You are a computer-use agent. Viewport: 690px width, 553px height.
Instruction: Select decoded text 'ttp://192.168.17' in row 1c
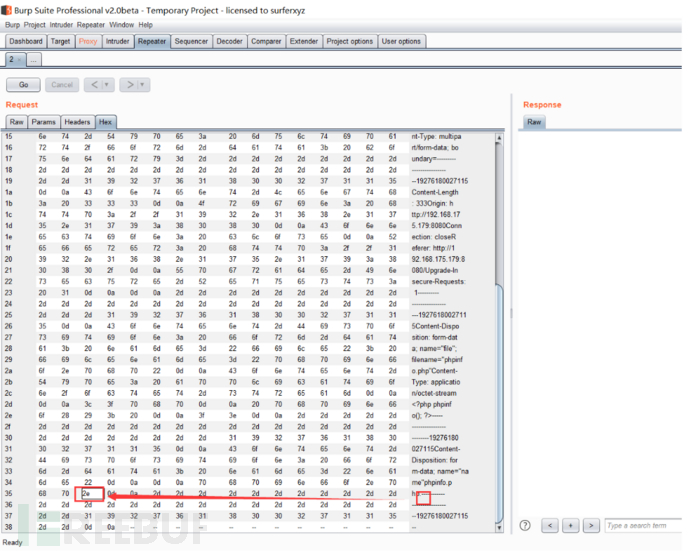(436, 215)
